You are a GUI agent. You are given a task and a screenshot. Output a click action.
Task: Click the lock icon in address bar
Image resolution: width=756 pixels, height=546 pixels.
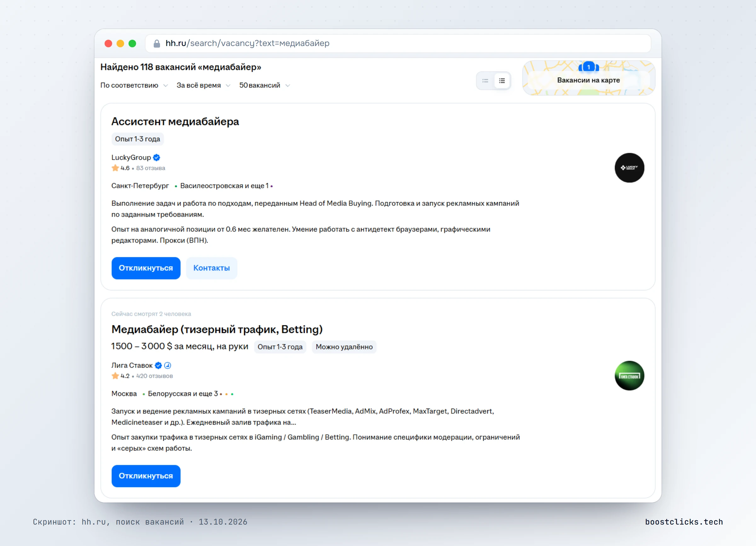(x=157, y=44)
